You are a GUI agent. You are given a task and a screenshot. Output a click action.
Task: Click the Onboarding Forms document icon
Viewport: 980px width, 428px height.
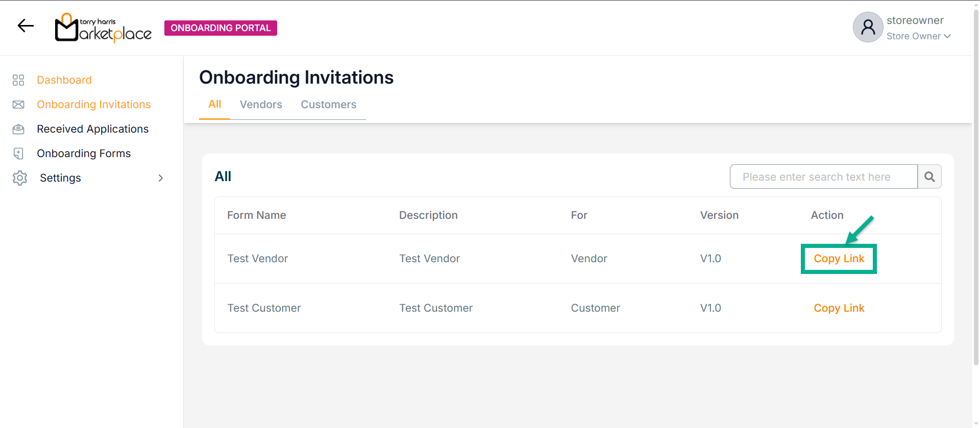pos(18,154)
